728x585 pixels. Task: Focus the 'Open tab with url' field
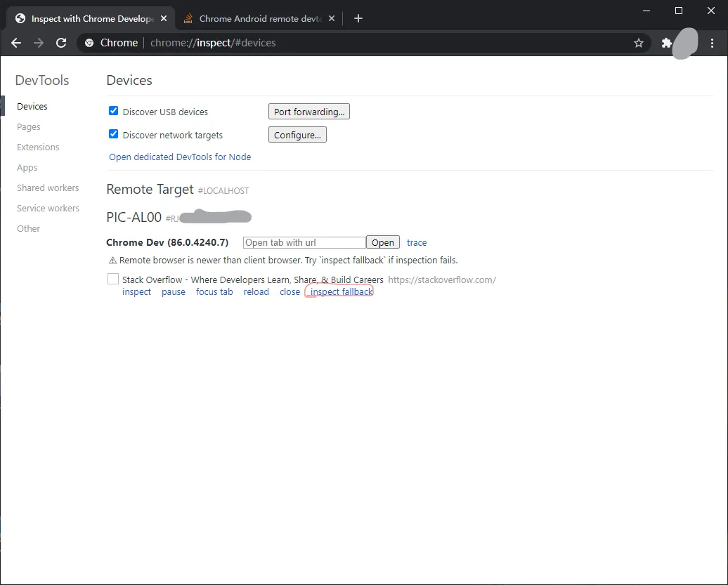tap(304, 242)
